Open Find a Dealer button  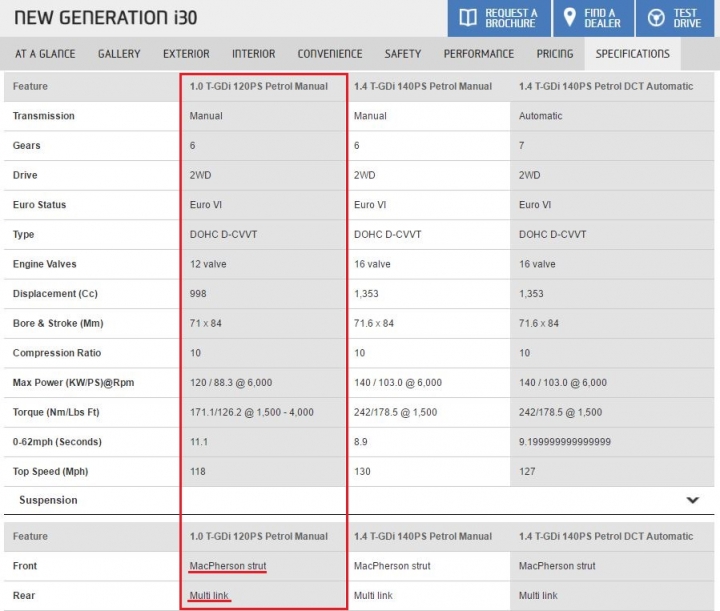[593, 18]
